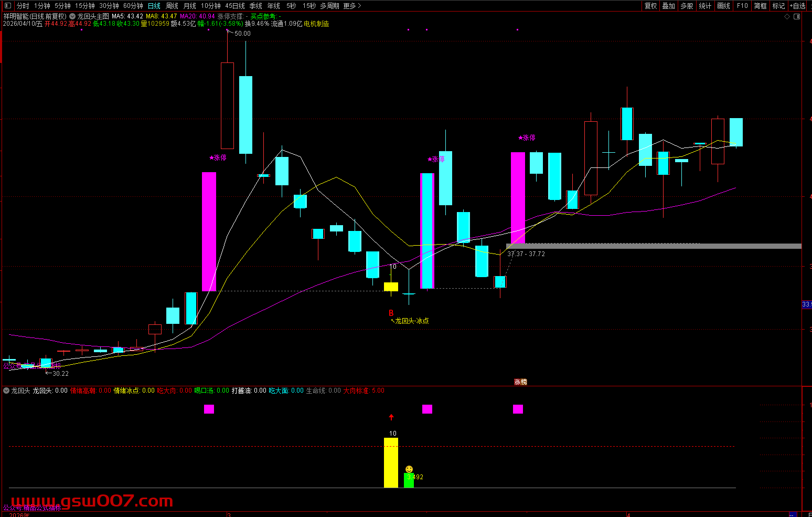Click the diamond icon above chart
The height and width of the screenshot is (517, 812).
pyautogui.click(x=787, y=17)
